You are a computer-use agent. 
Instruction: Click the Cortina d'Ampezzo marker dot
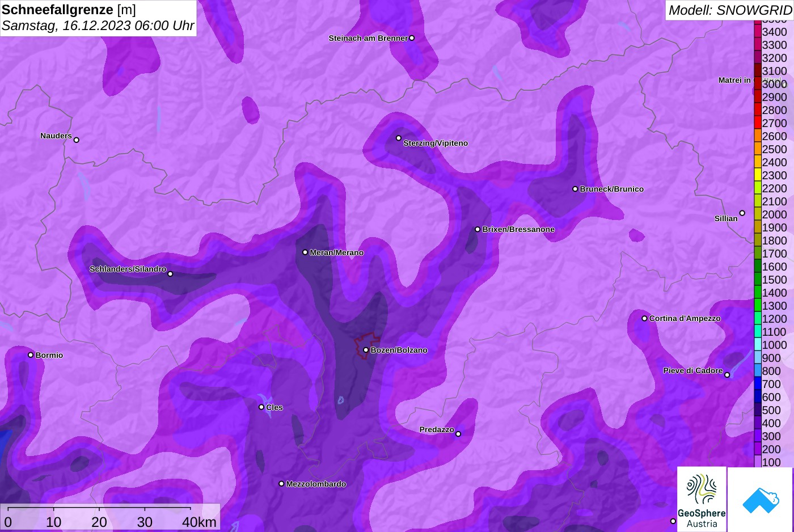[x=644, y=318]
